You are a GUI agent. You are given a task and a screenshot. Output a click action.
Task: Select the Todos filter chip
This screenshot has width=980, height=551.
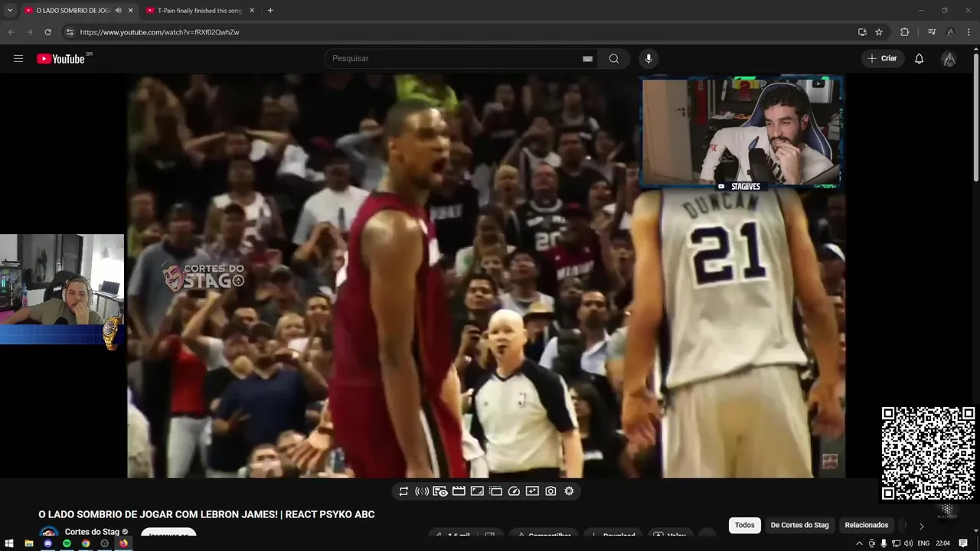[x=745, y=525]
